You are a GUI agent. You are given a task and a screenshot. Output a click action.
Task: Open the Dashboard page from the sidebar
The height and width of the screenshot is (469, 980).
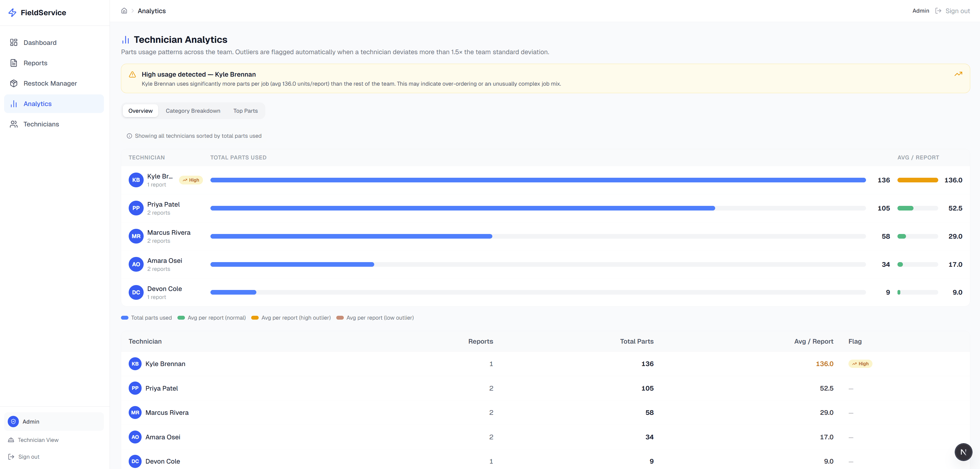point(39,43)
